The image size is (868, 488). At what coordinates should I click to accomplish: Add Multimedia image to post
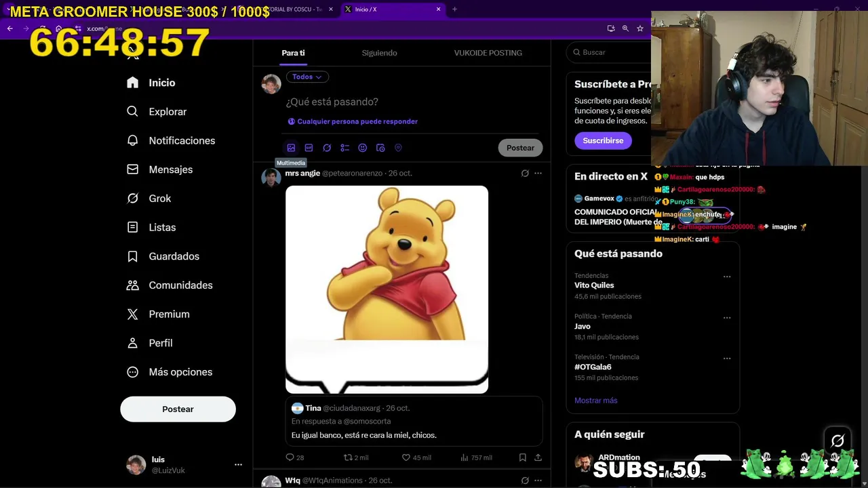tap(291, 148)
